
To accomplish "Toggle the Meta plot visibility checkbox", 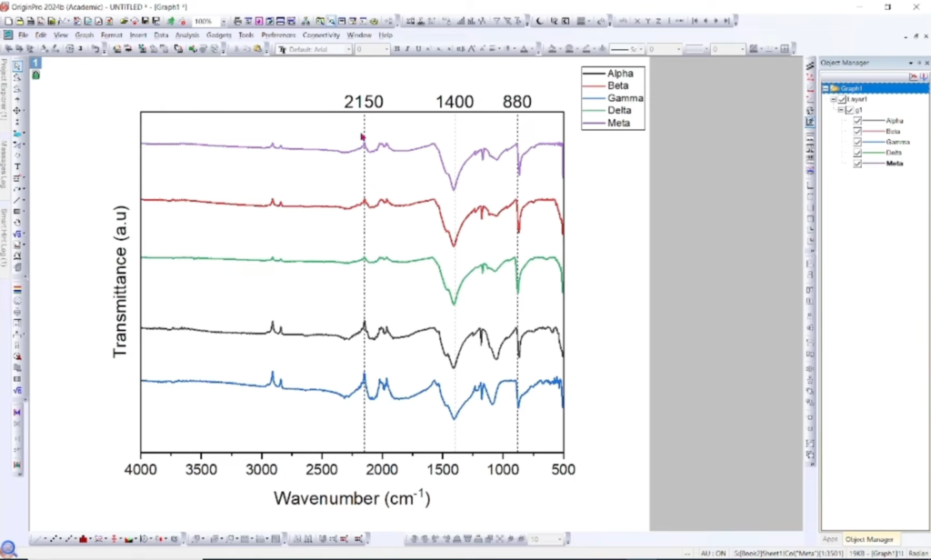I will pos(857,164).
